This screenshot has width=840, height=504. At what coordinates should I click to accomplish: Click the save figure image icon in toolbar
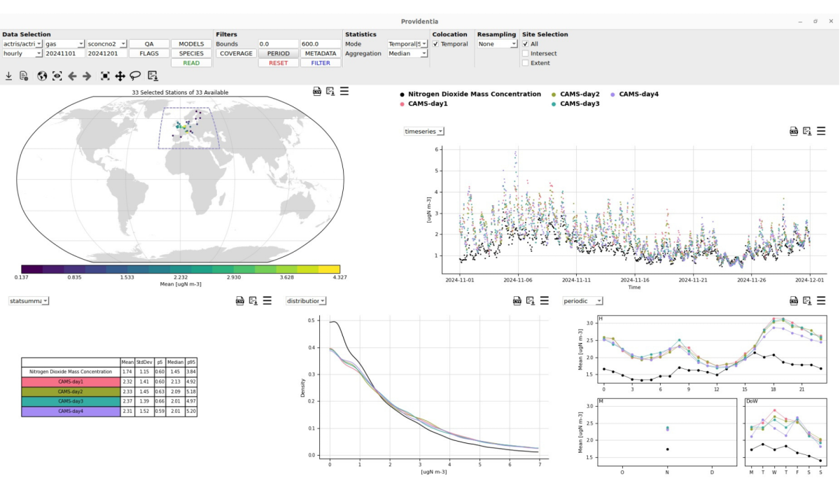point(153,76)
